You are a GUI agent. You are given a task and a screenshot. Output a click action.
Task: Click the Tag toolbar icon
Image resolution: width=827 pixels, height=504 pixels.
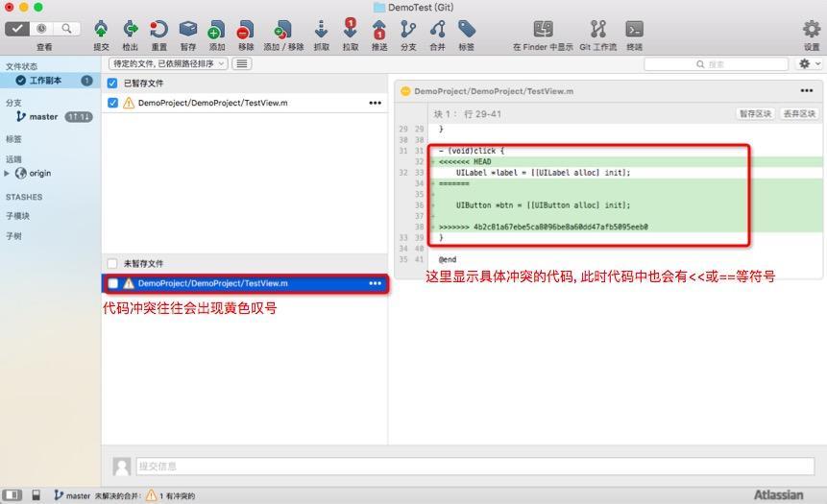tap(466, 29)
